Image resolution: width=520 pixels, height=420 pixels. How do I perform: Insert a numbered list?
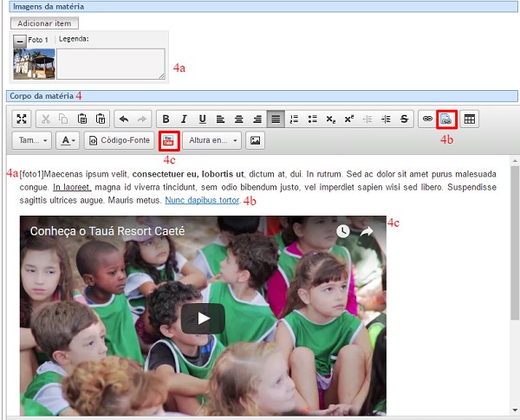[x=294, y=119]
